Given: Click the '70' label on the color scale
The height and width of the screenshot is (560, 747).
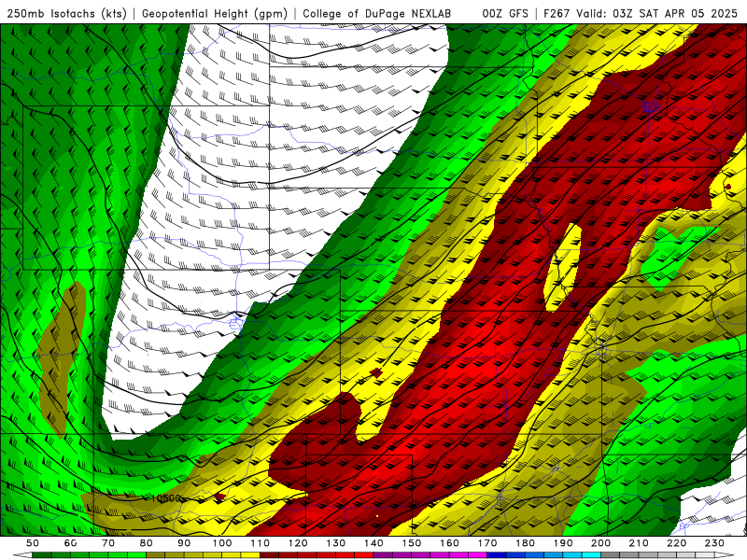Looking at the screenshot, I should click(108, 543).
